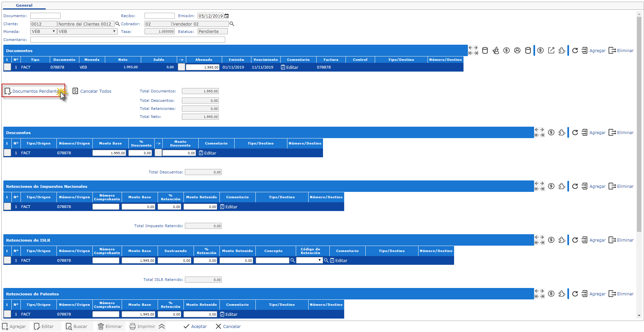Focus the Comentario input field

(128, 40)
